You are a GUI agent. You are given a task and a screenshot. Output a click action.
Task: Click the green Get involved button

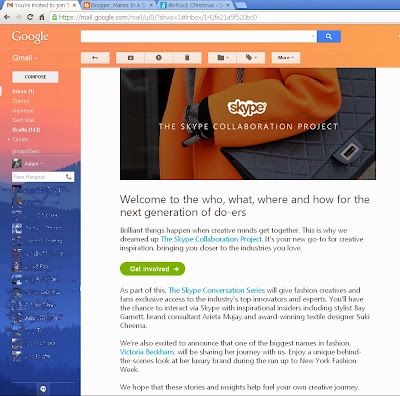click(152, 269)
